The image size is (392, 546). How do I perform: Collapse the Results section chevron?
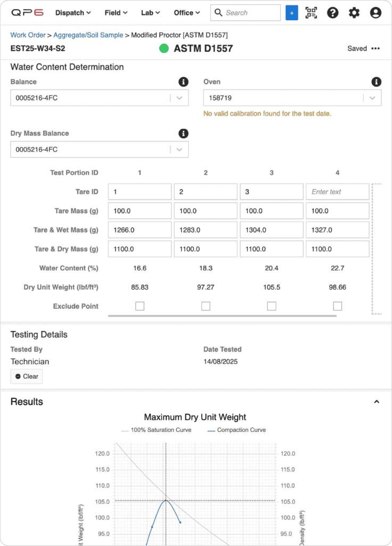(x=377, y=402)
